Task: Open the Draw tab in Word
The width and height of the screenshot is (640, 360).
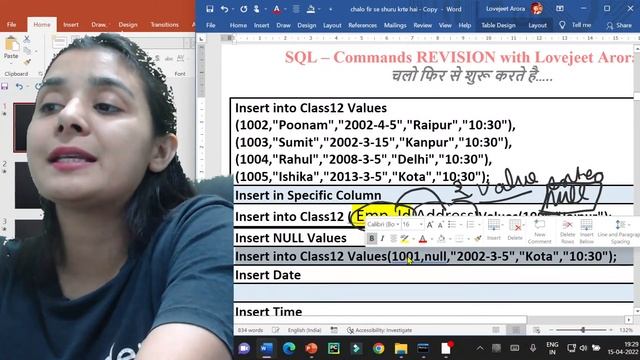Action: [x=283, y=25]
